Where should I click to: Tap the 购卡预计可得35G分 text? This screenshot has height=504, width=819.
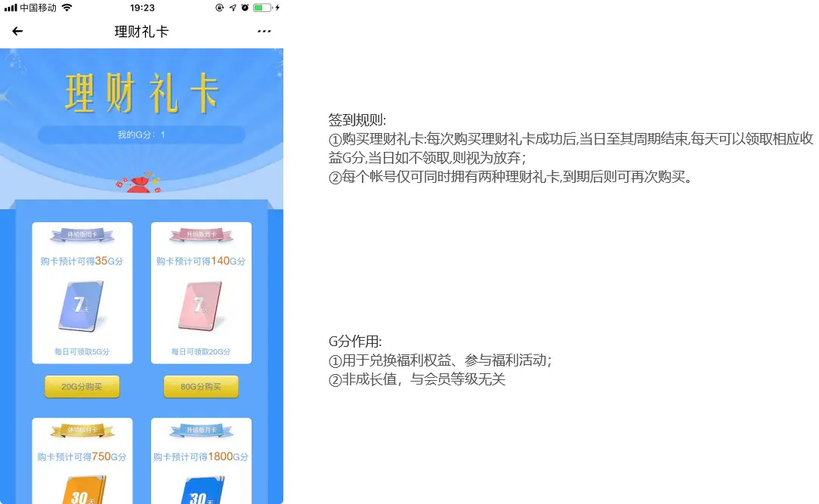point(82,261)
